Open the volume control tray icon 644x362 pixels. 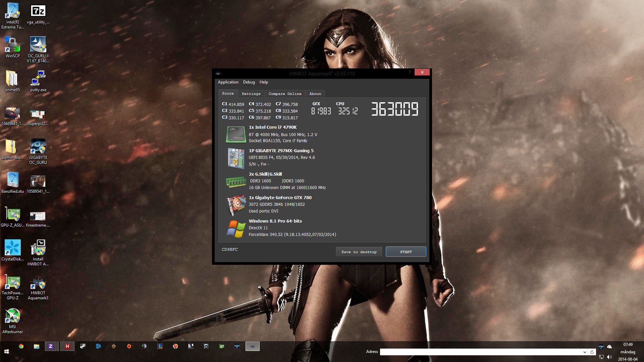click(x=609, y=357)
